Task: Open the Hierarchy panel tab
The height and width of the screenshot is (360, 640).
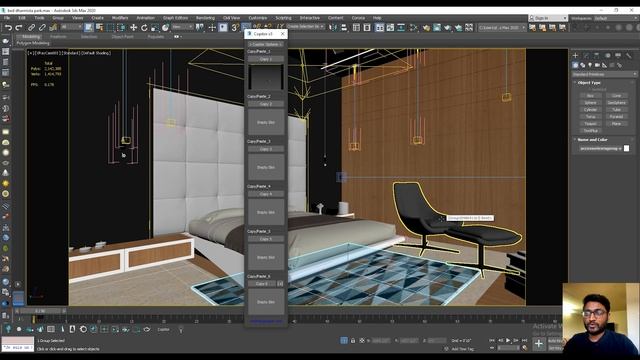Action: pos(597,55)
